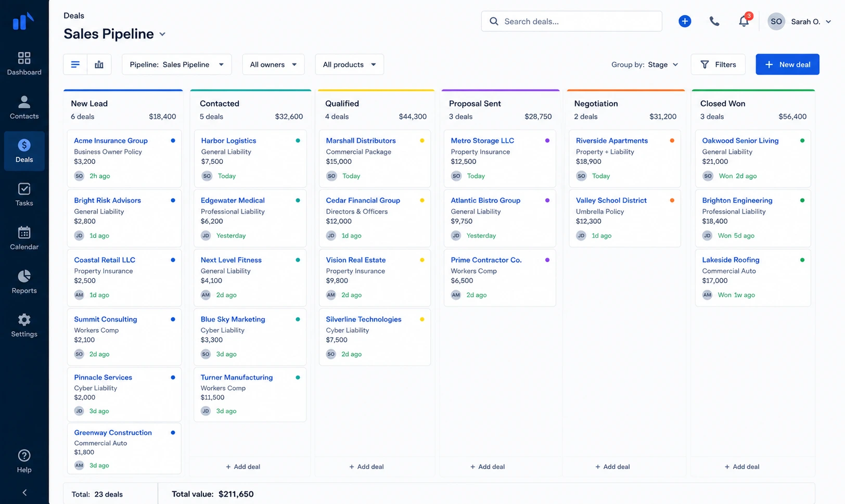
Task: Open the Blue Sky Marketing deal
Action: (250, 337)
